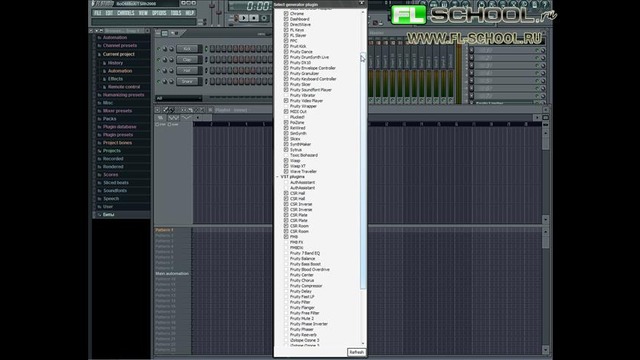The width and height of the screenshot is (640, 360).
Task: Check the Plucked! plugin box
Action: (x=286, y=117)
